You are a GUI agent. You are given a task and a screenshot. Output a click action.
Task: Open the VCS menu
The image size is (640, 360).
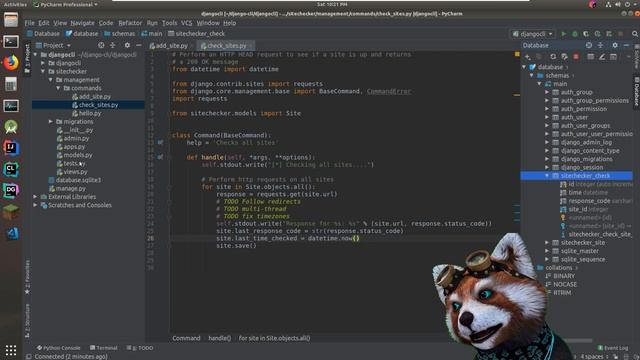(x=187, y=23)
